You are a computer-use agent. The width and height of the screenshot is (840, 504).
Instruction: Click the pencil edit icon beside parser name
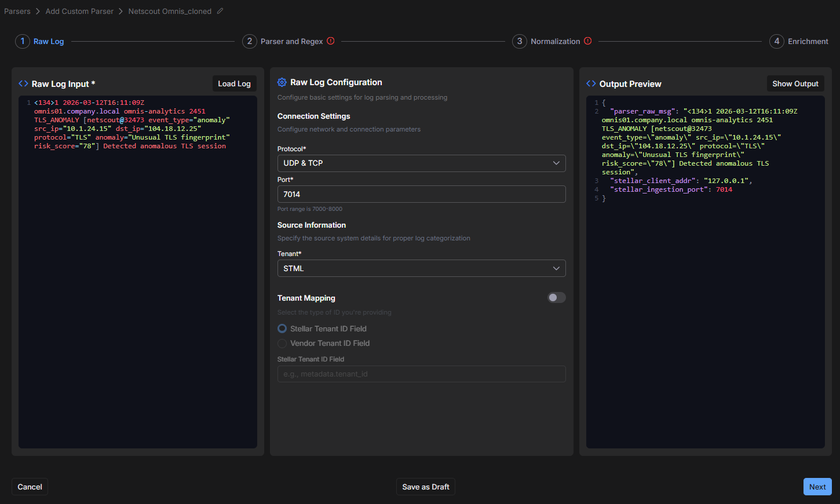(220, 11)
